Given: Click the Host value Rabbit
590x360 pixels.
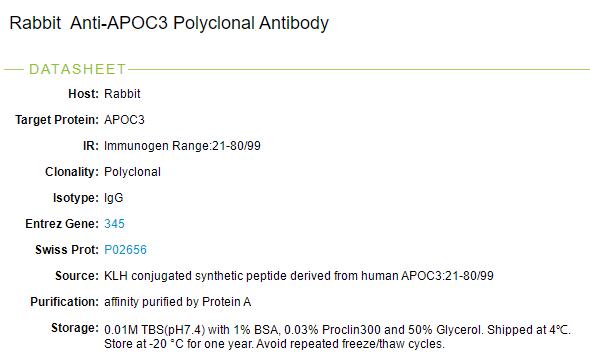Looking at the screenshot, I should point(122,94).
